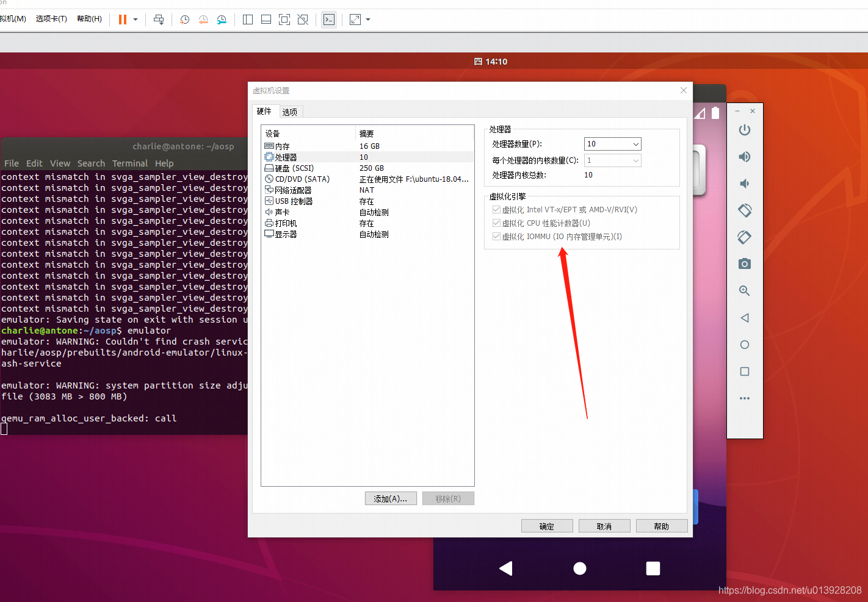Switch VMware to Unity mode
The height and width of the screenshot is (602, 868).
pos(303,20)
